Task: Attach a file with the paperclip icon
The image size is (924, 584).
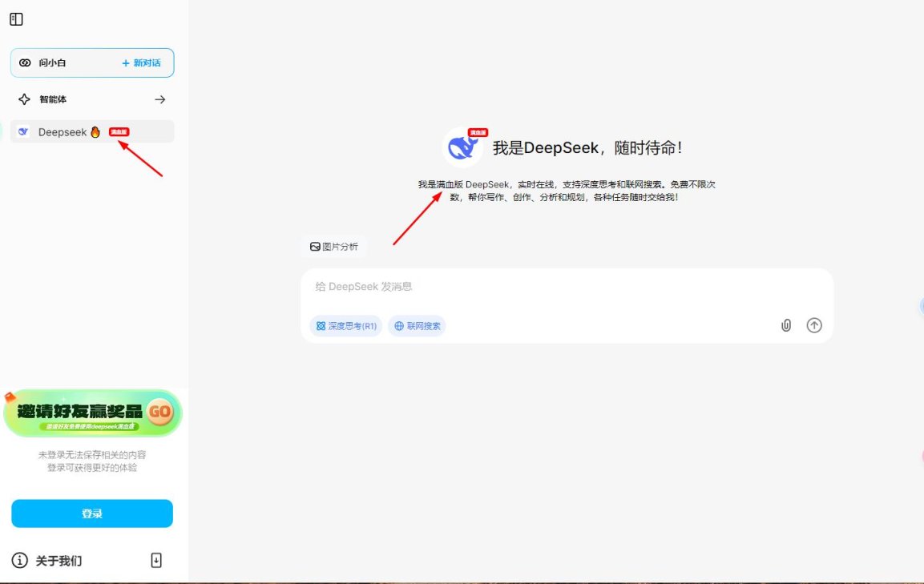Action: [x=785, y=325]
